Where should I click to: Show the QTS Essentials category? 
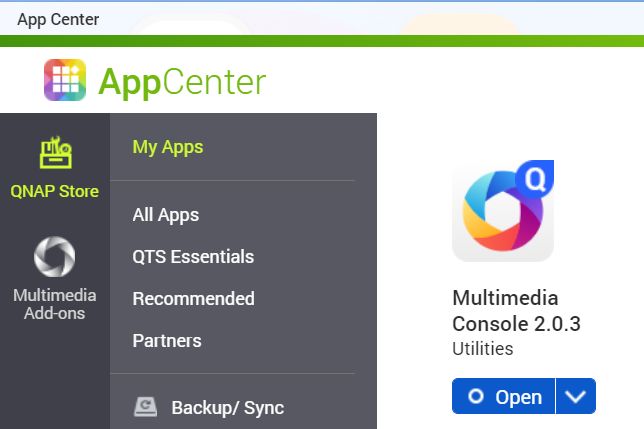(193, 257)
